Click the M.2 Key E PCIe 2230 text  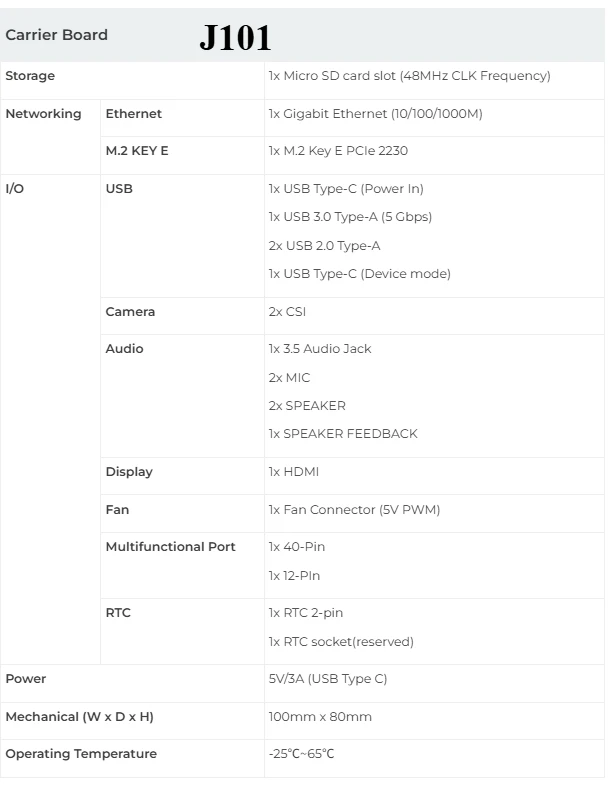(338, 151)
